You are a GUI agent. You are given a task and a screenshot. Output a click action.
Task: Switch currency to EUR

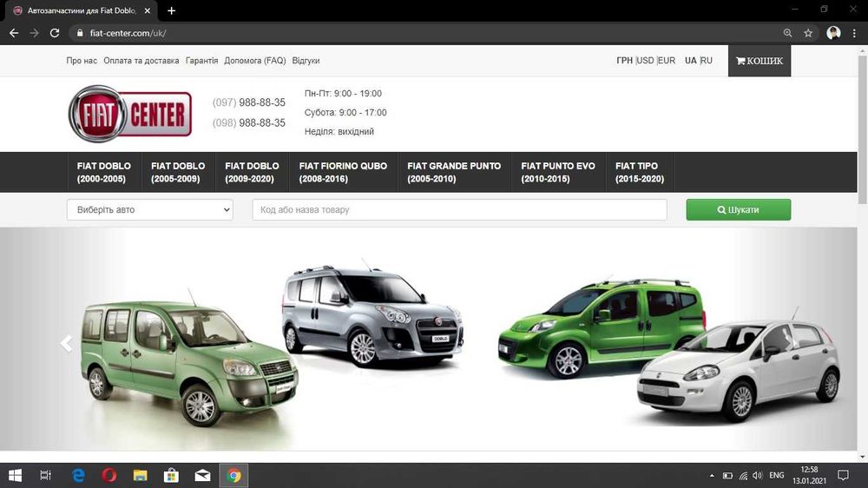(667, 61)
